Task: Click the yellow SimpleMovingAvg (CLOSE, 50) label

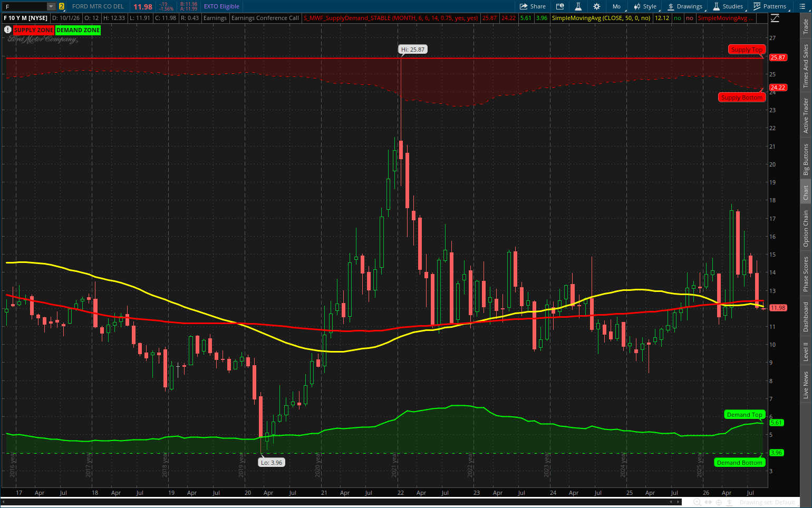Action: [601, 18]
